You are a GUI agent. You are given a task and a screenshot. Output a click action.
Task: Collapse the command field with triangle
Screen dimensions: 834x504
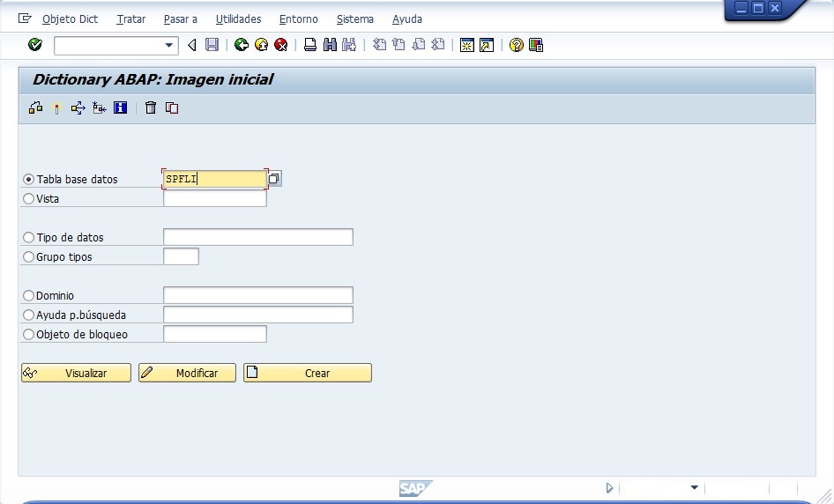(x=192, y=45)
